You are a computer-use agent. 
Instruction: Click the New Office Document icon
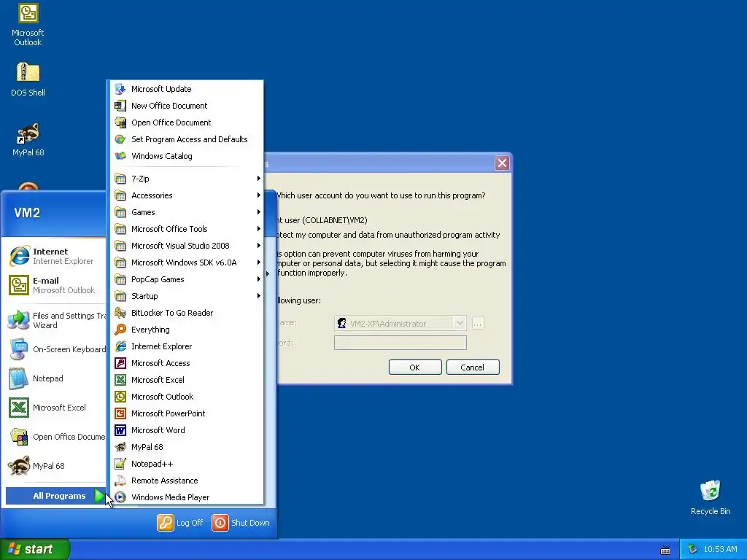point(120,106)
